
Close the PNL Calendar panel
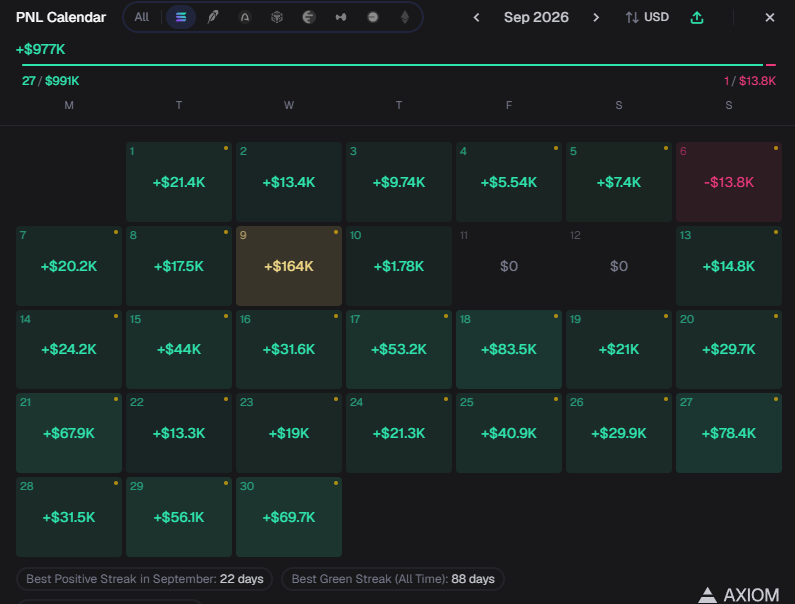point(770,18)
